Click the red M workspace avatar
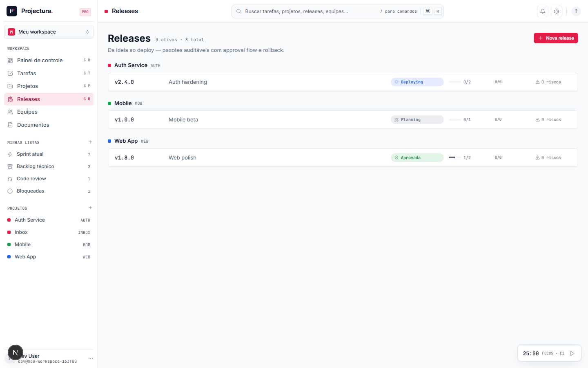The width and height of the screenshot is (588, 368). tap(11, 32)
